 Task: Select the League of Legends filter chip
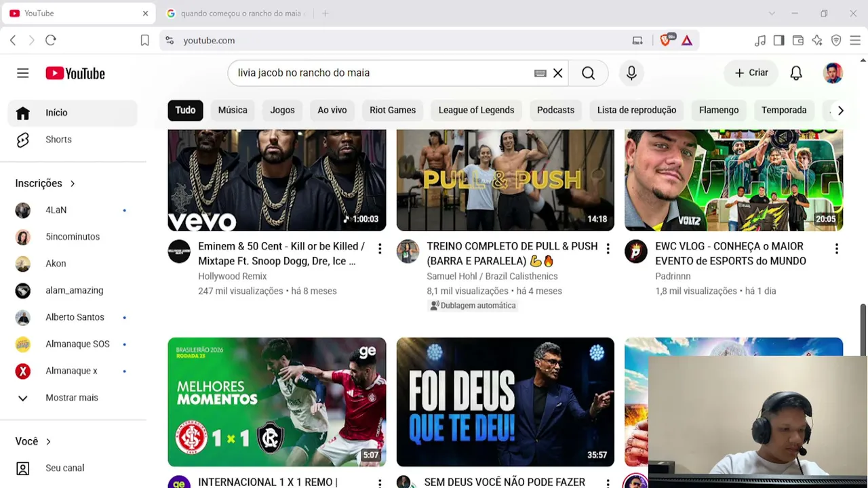[477, 110]
